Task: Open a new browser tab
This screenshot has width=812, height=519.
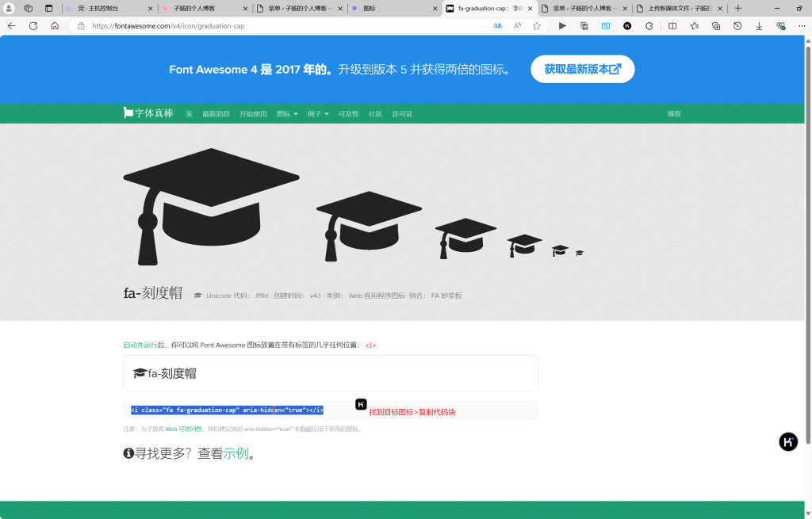Action: [x=738, y=8]
